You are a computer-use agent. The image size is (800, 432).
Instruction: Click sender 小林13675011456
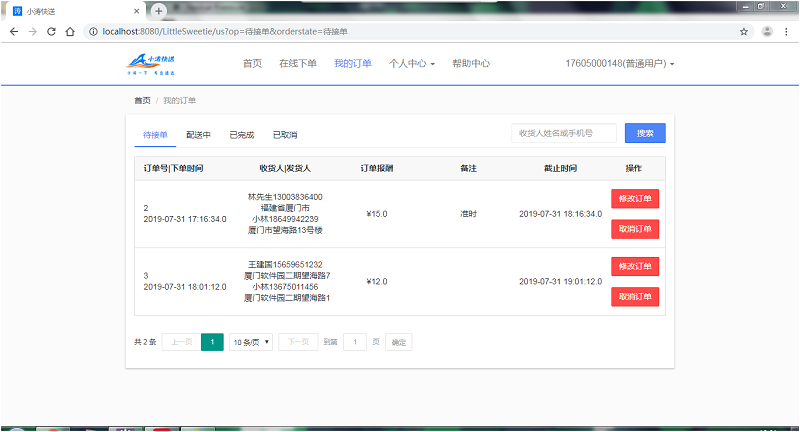285,287
